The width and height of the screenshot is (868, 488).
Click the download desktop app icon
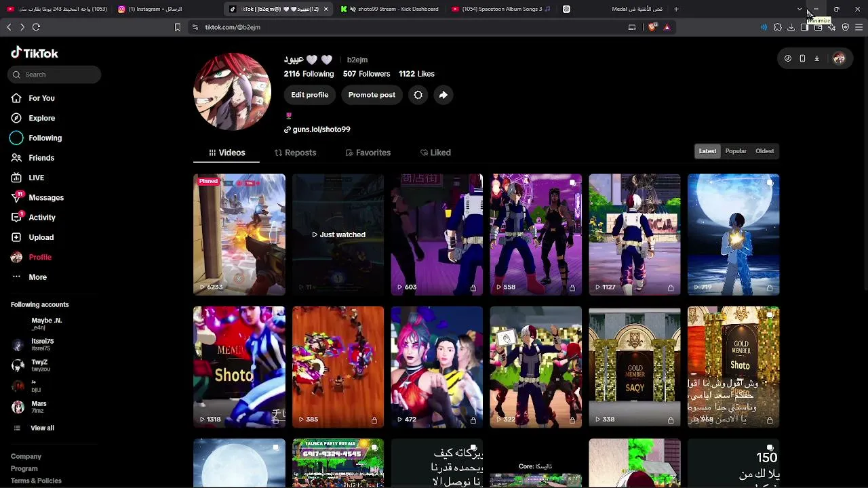pos(816,58)
